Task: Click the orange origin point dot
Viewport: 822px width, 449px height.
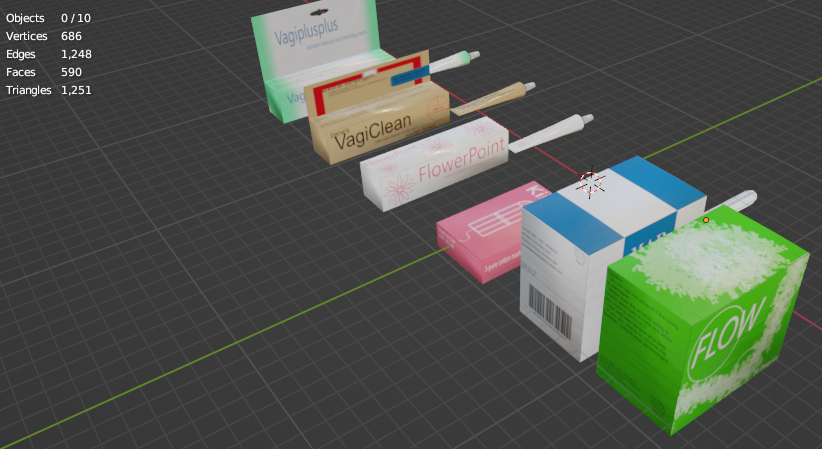Action: pos(706,220)
